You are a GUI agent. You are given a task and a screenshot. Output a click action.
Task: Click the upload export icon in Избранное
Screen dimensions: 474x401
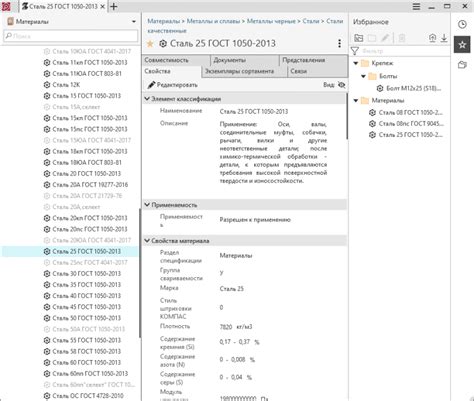[432, 38]
